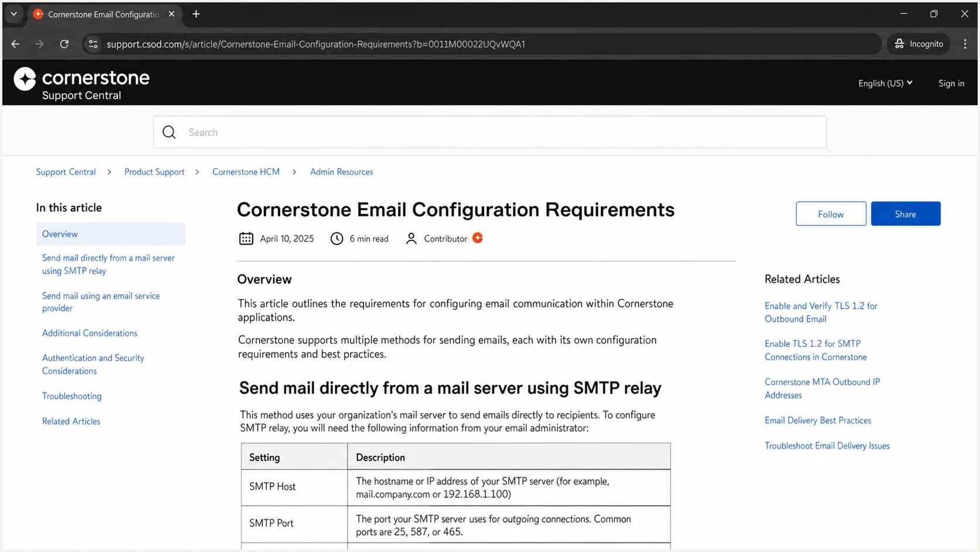Image resolution: width=980 pixels, height=552 pixels.
Task: Close the Cornerstone Email Configuration tab
Action: pos(171,14)
